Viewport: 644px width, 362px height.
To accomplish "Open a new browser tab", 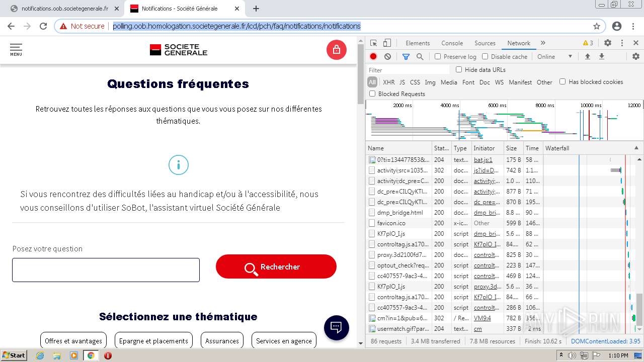I will pyautogui.click(x=256, y=9).
